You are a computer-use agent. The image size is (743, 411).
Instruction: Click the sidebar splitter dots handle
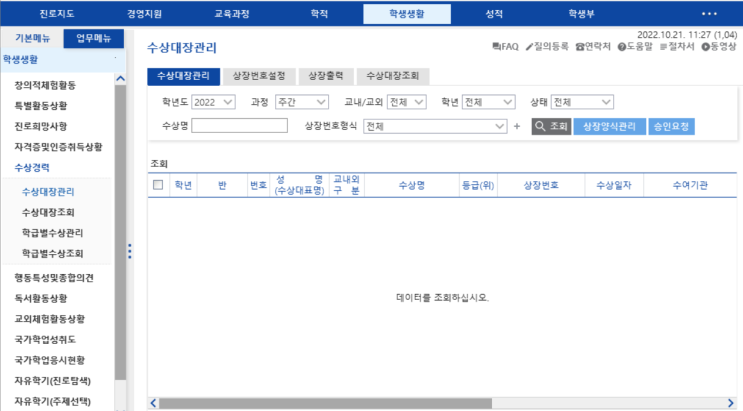(x=129, y=251)
